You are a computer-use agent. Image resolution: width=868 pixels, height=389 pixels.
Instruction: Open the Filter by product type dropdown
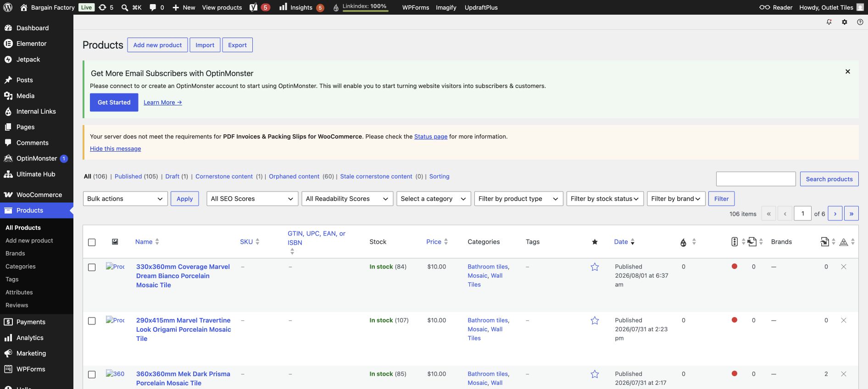click(519, 198)
